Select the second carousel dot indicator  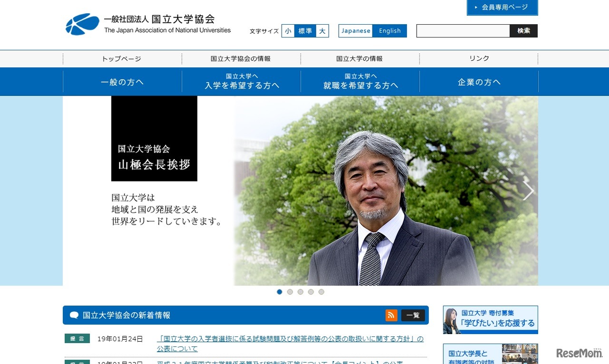point(290,292)
